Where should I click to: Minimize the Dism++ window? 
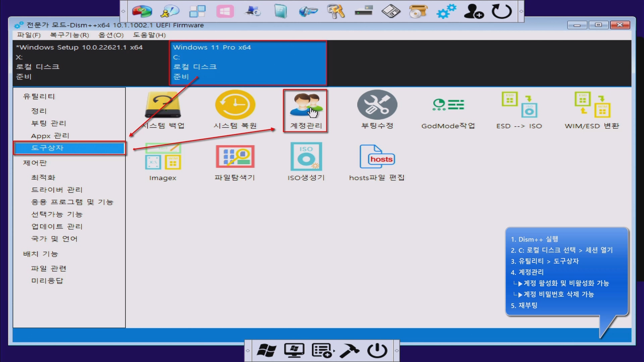click(x=577, y=25)
